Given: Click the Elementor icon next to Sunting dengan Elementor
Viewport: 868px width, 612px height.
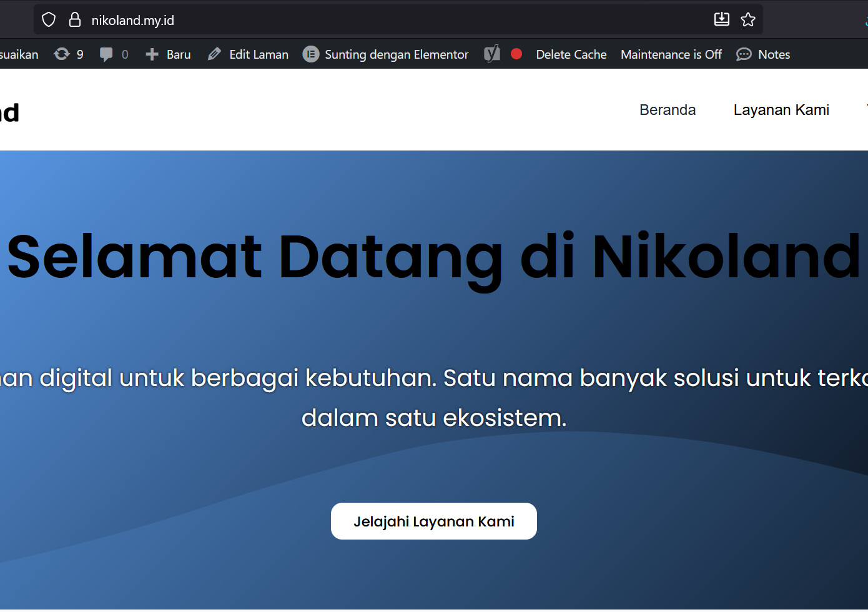Looking at the screenshot, I should tap(310, 54).
